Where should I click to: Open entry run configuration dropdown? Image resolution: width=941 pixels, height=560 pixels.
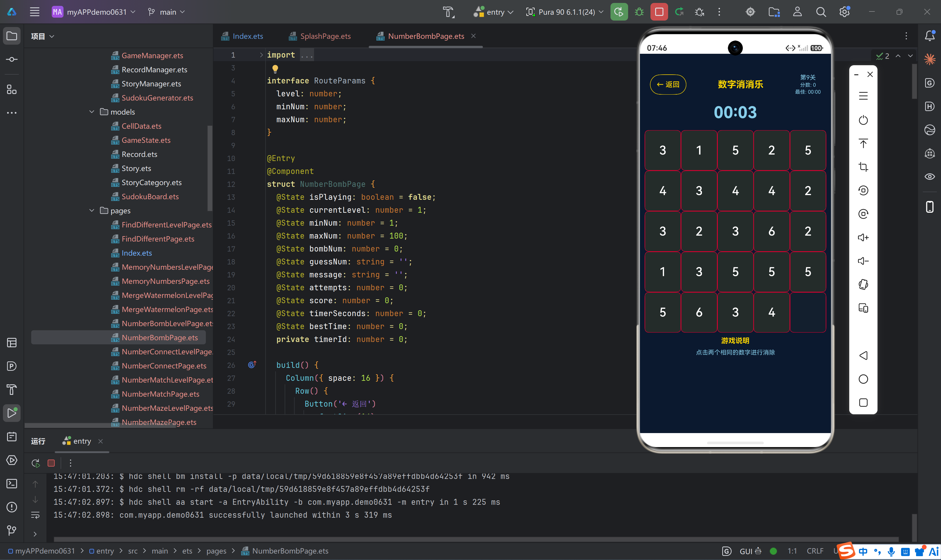pos(494,12)
